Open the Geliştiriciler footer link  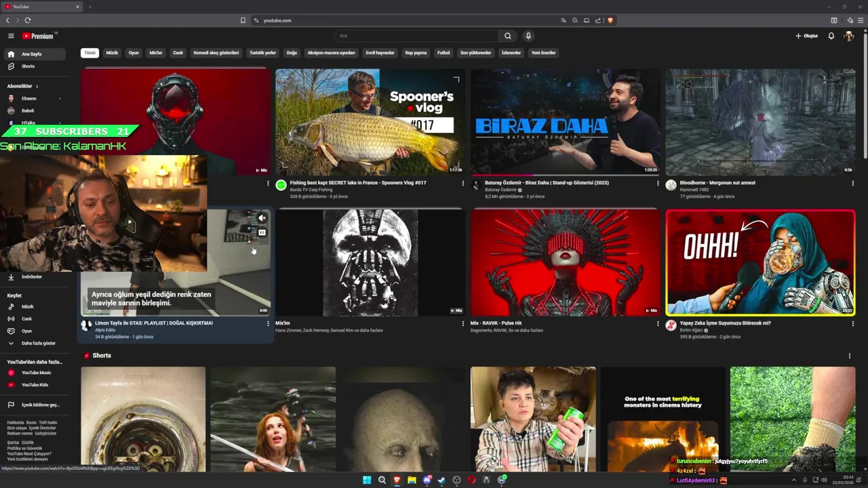[x=46, y=433]
